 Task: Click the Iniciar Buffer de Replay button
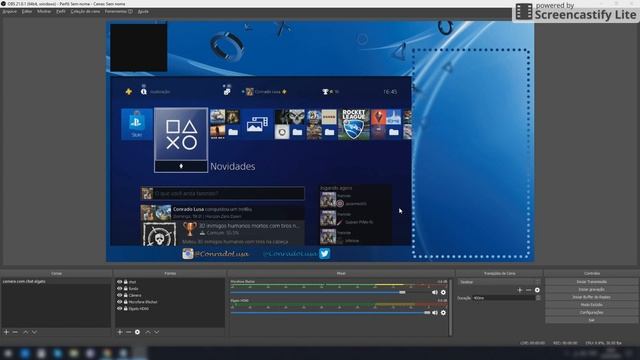click(591, 297)
